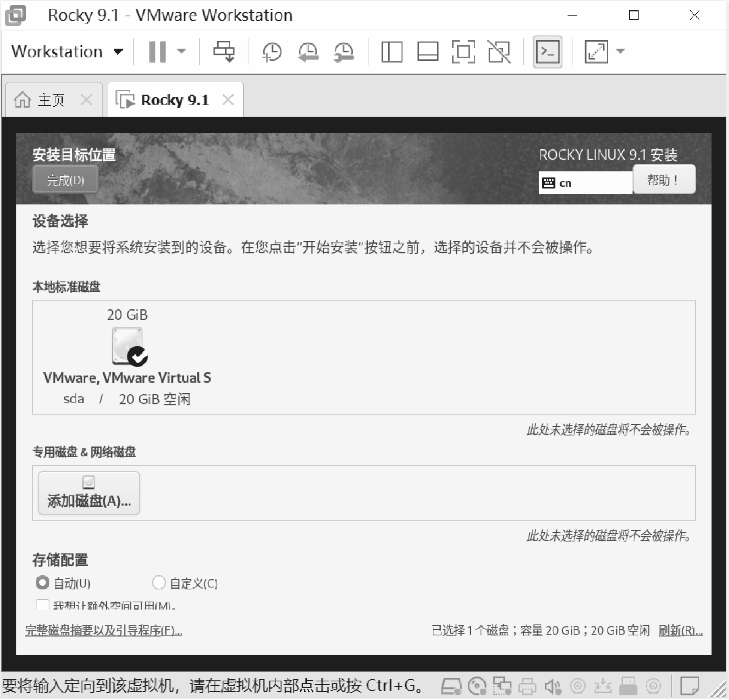This screenshot has width=729, height=700.
Task: Take a snapshot with clock-plus icon
Action: pos(272,51)
